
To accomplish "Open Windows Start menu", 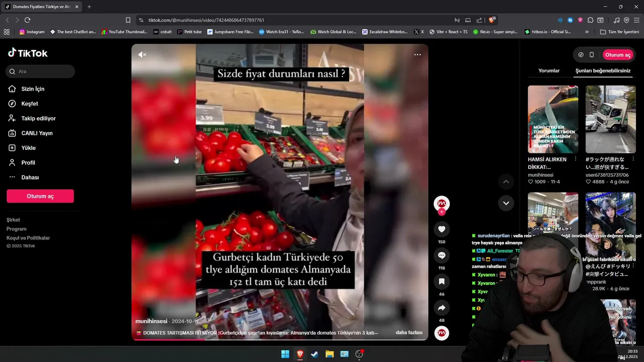I will click(285, 354).
